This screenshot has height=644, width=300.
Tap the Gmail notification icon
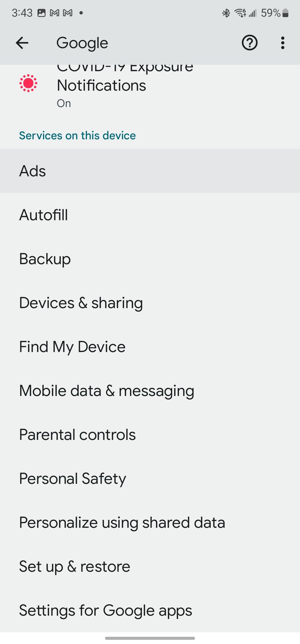click(54, 13)
